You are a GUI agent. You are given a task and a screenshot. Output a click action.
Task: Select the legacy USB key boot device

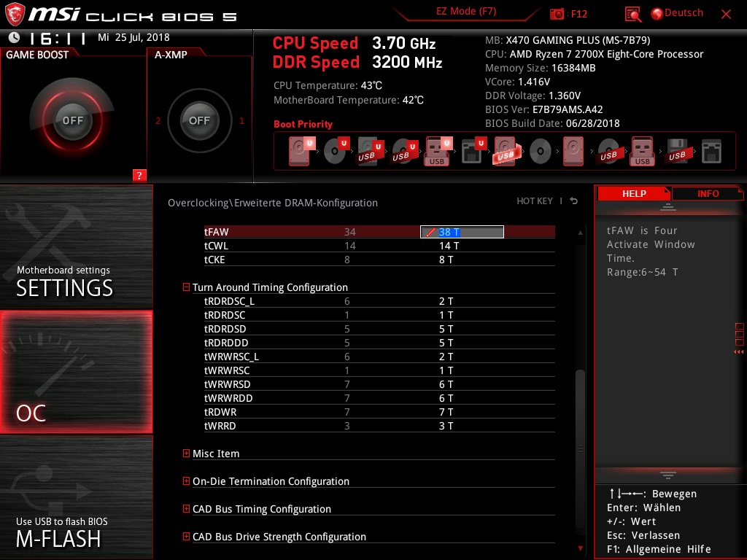coord(642,151)
